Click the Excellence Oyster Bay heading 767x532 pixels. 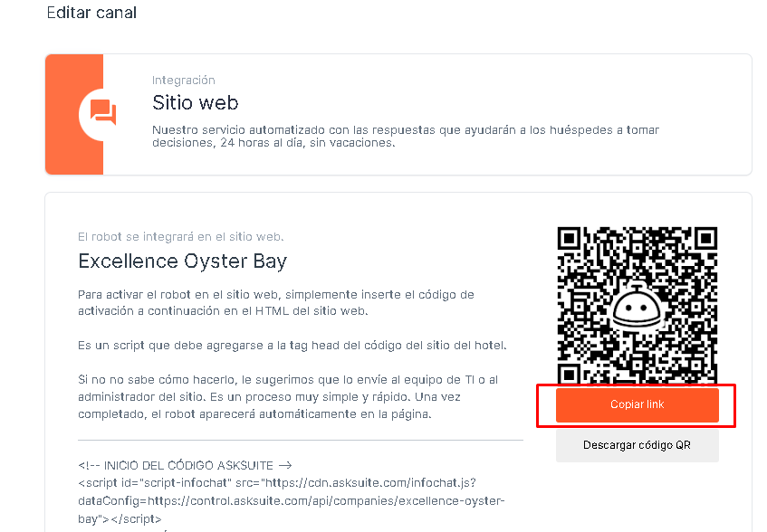[182, 261]
